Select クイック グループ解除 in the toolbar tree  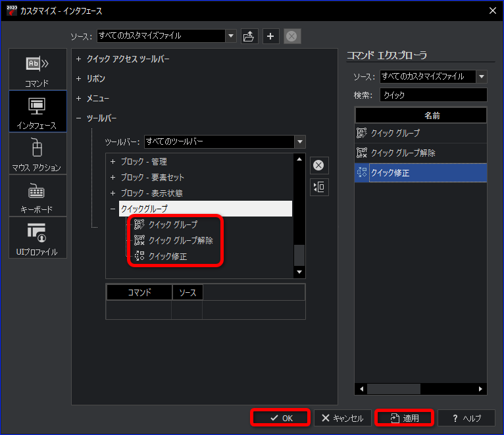(180, 240)
